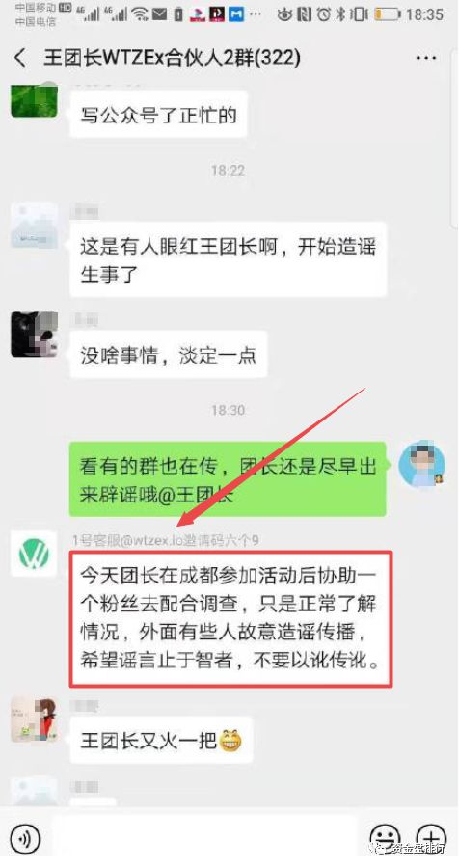The width and height of the screenshot is (459, 868).
Task: Tap the 王团长又火一把 message bubble
Action: click(161, 740)
